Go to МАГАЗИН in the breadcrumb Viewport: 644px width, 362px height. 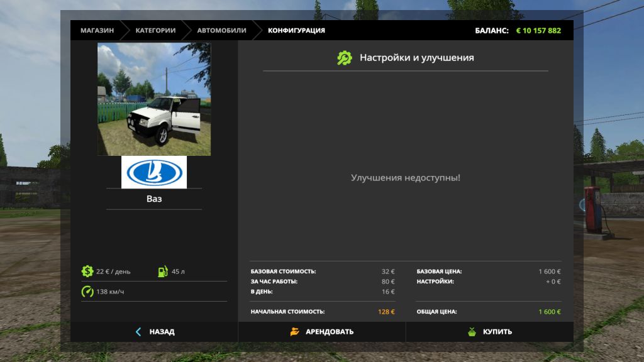97,30
